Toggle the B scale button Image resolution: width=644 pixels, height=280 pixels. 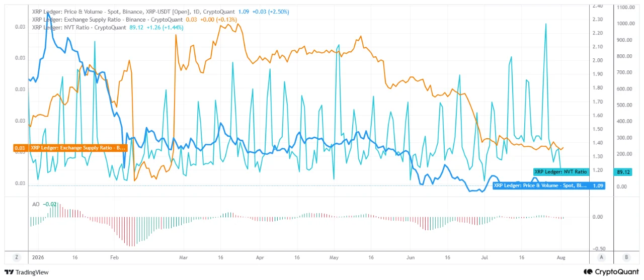(626, 257)
